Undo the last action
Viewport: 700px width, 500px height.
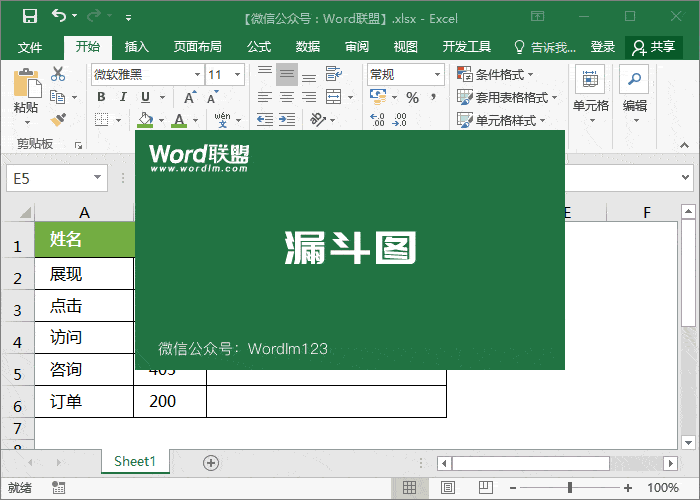click(59, 16)
